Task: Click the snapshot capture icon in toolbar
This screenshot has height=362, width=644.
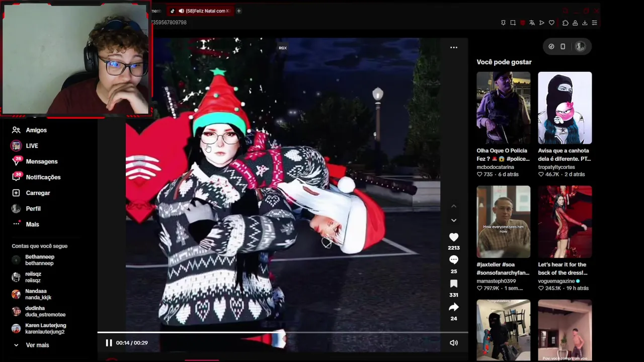Action: [x=513, y=23]
